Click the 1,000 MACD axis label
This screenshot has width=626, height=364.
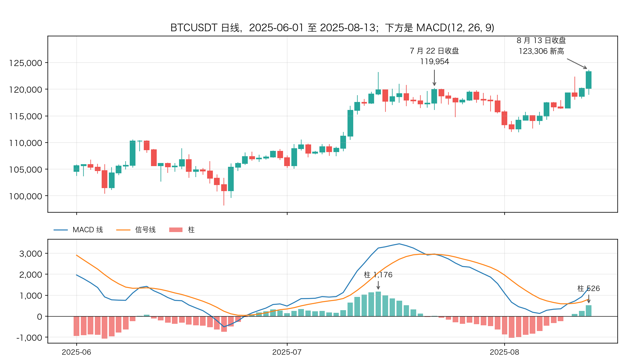tap(31, 296)
